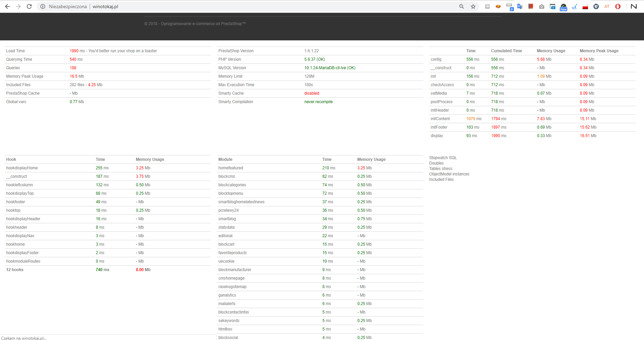Viewport: 644px width, 340px height.
Task: Click the 'checkAccess' row label
Action: 442,85
